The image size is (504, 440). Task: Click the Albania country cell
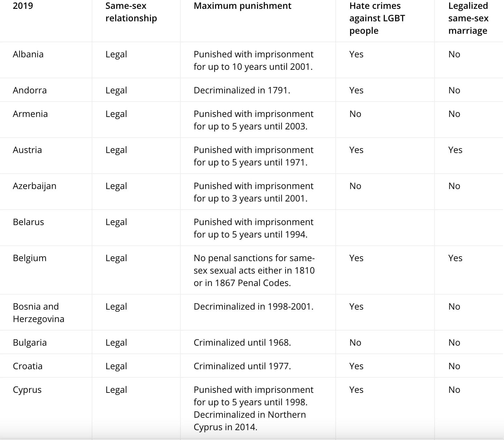tap(28, 54)
